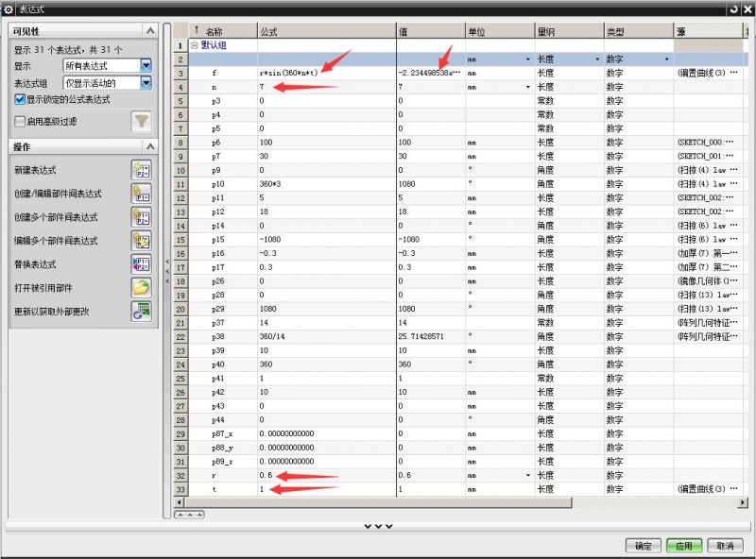Screen dimensions: 756x559
Task: Uncheck 显示锁定的公式表达式 checkbox
Action: click(x=20, y=98)
